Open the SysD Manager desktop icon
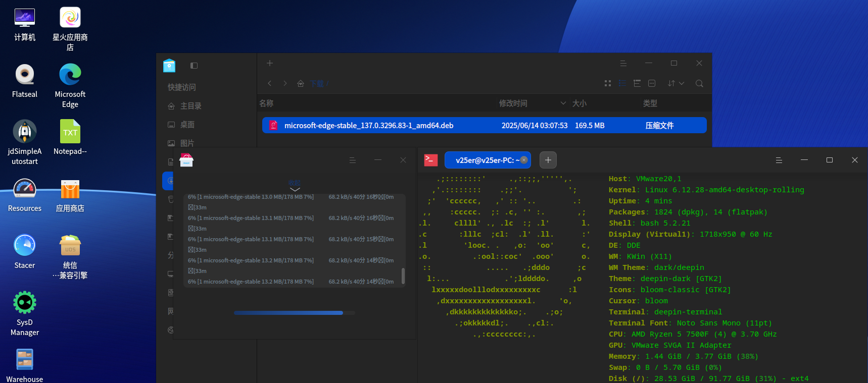 [x=25, y=313]
